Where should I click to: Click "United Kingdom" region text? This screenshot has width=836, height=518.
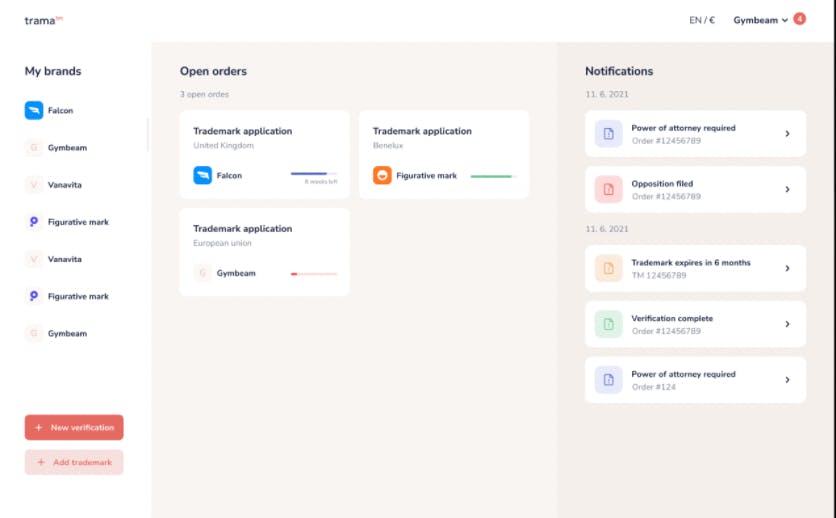coord(223,145)
